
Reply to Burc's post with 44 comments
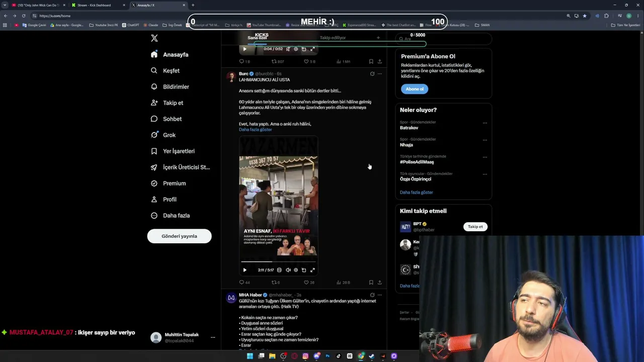245,283
